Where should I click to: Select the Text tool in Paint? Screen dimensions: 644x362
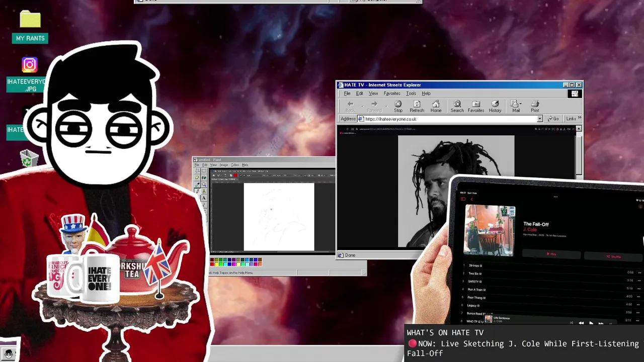pos(204,198)
